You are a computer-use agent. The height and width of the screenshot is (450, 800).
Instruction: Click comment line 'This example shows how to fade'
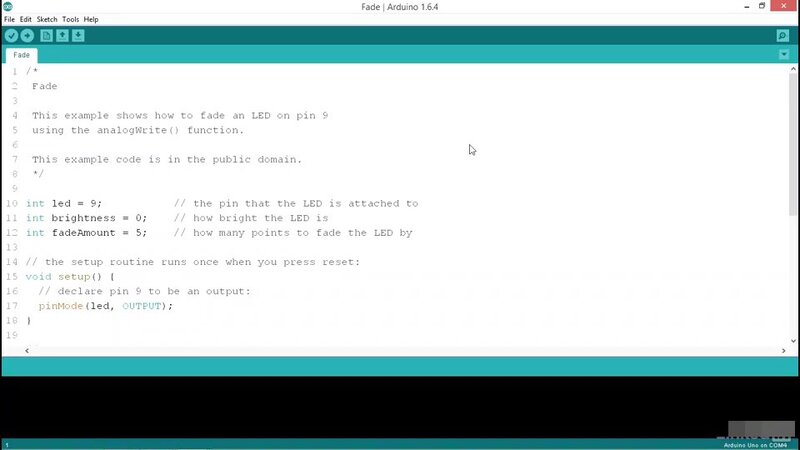(x=180, y=116)
